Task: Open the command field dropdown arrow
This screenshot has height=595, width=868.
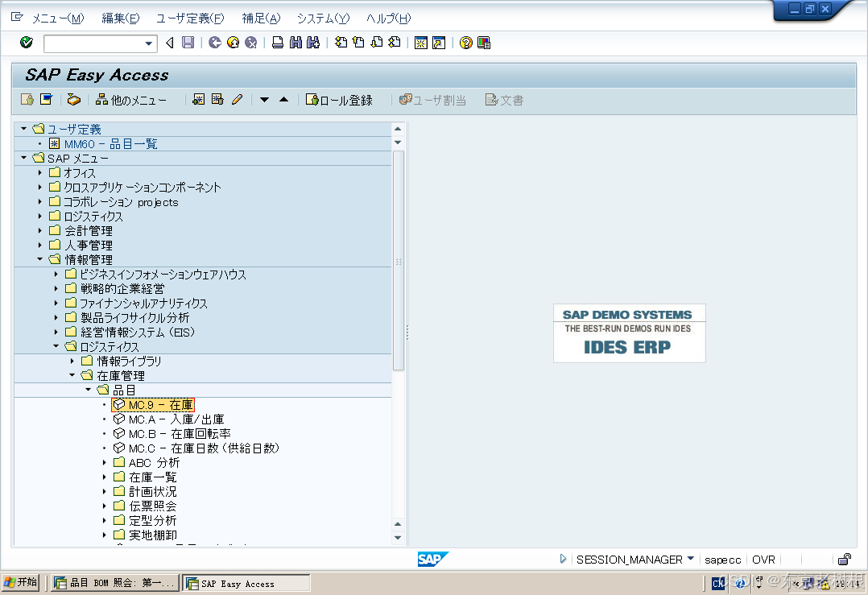Action: (x=148, y=43)
